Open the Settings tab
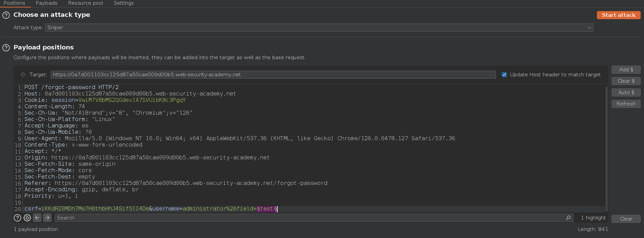The width and height of the screenshot is (644, 238). (123, 3)
